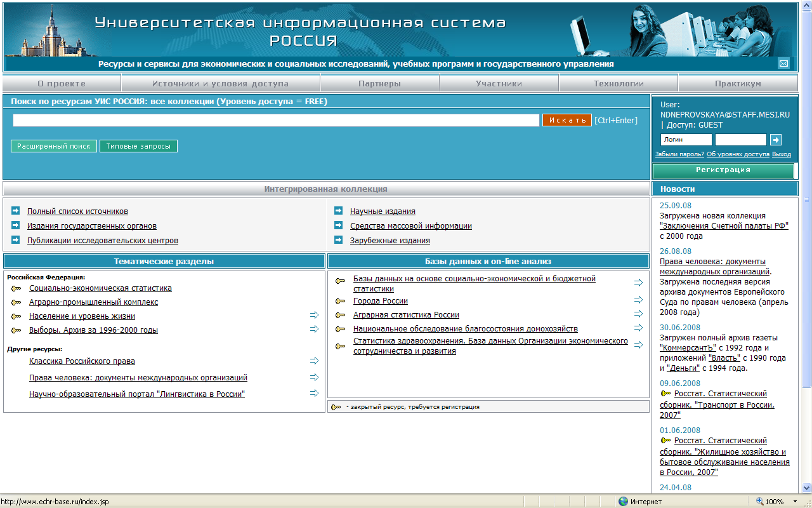The width and height of the screenshot is (812, 508).
Task: Click the Регистрация button
Action: [x=723, y=170]
